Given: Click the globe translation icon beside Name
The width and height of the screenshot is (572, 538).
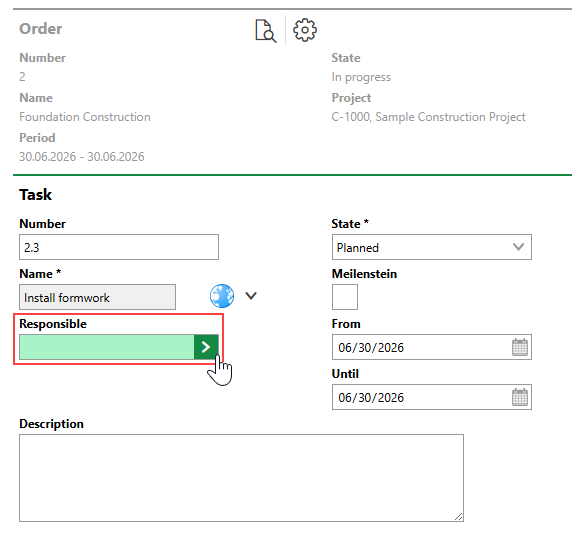Looking at the screenshot, I should (222, 296).
